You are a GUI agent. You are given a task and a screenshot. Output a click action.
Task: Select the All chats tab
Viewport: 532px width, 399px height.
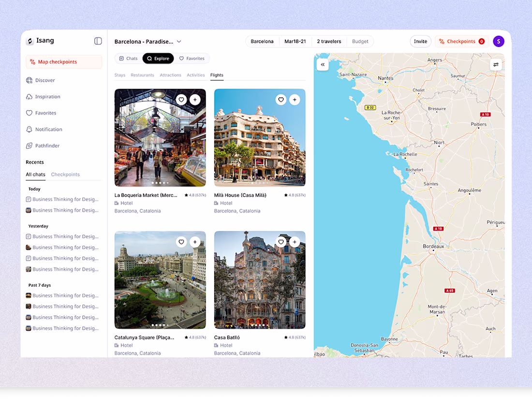click(35, 175)
